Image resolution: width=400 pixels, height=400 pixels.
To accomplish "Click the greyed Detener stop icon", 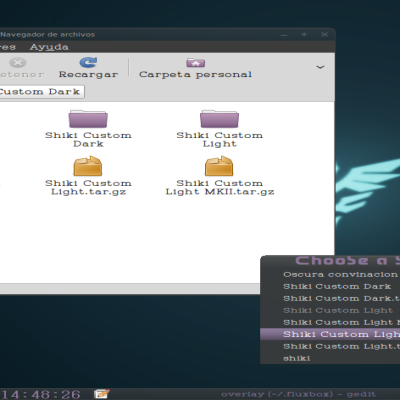I will [18, 63].
